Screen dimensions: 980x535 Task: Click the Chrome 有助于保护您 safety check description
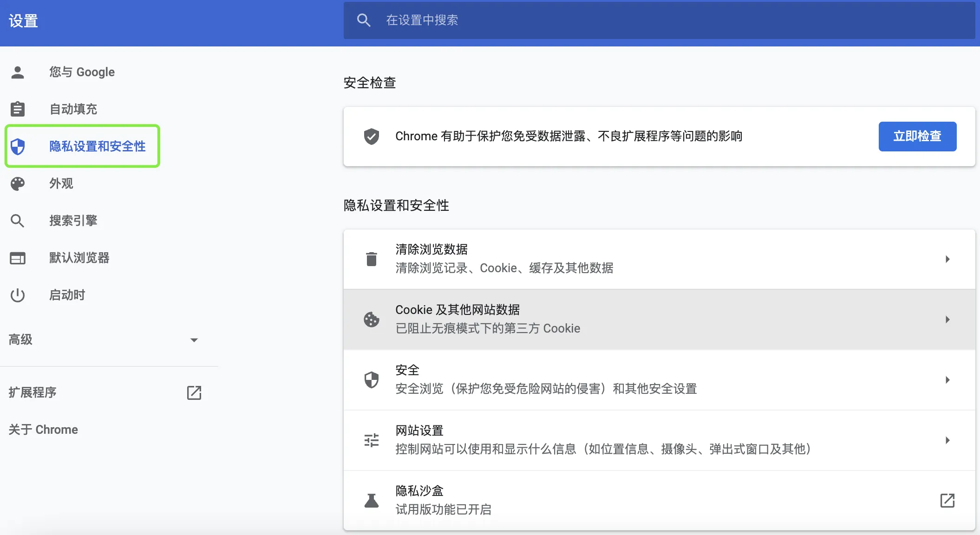(x=569, y=136)
